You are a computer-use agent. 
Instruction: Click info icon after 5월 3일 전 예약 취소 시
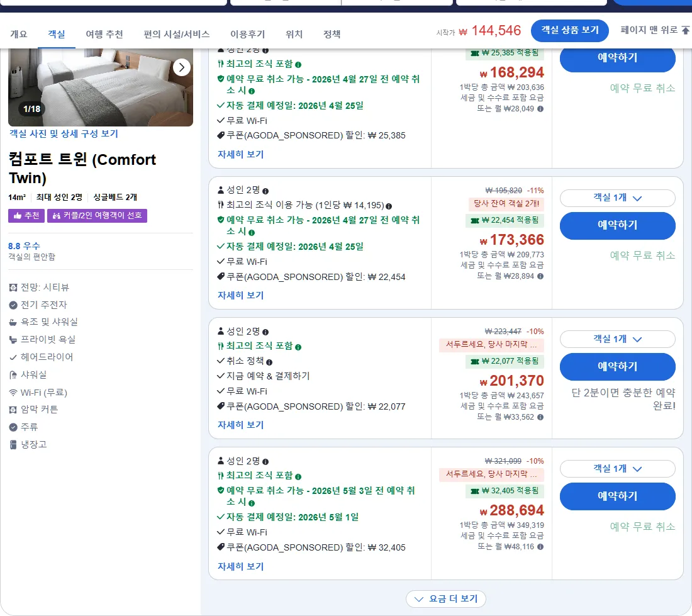point(252,503)
